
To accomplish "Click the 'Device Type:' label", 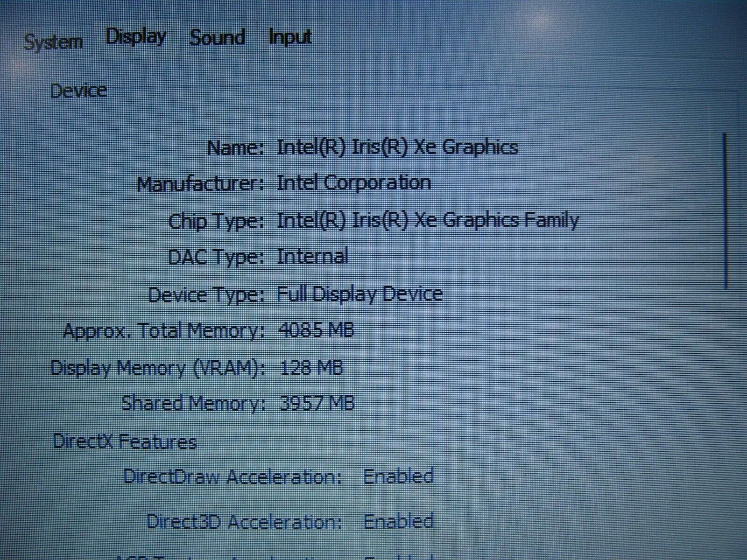I will pyautogui.click(x=206, y=295).
